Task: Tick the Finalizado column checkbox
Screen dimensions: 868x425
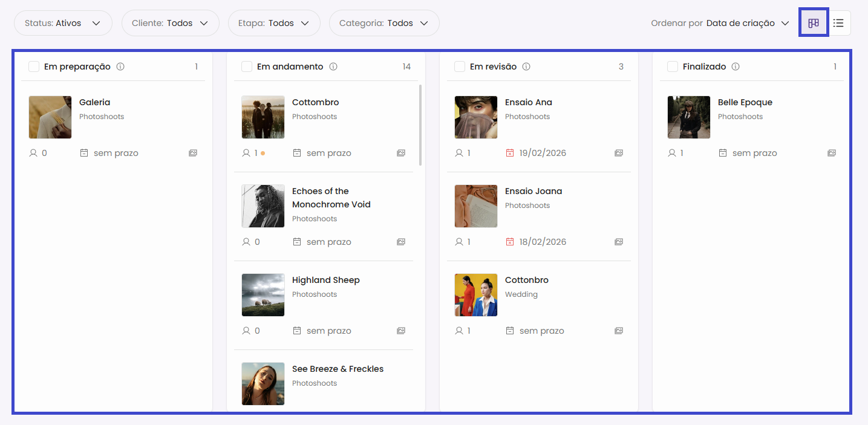Action: point(673,67)
